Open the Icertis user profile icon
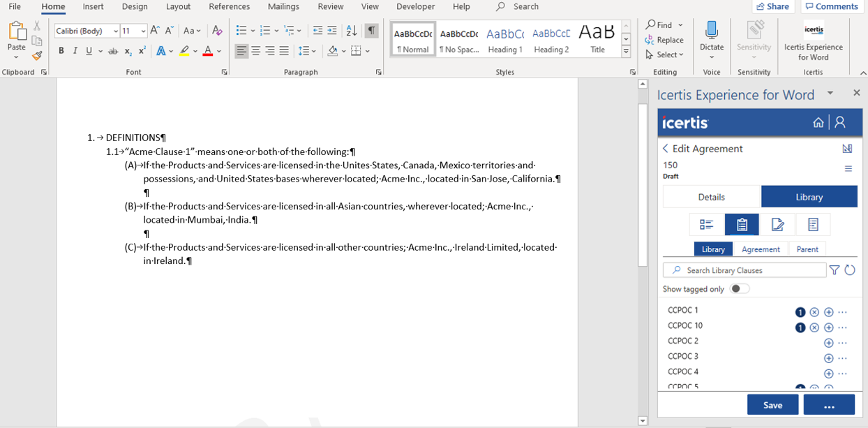Viewport: 868px width, 428px height. 840,122
